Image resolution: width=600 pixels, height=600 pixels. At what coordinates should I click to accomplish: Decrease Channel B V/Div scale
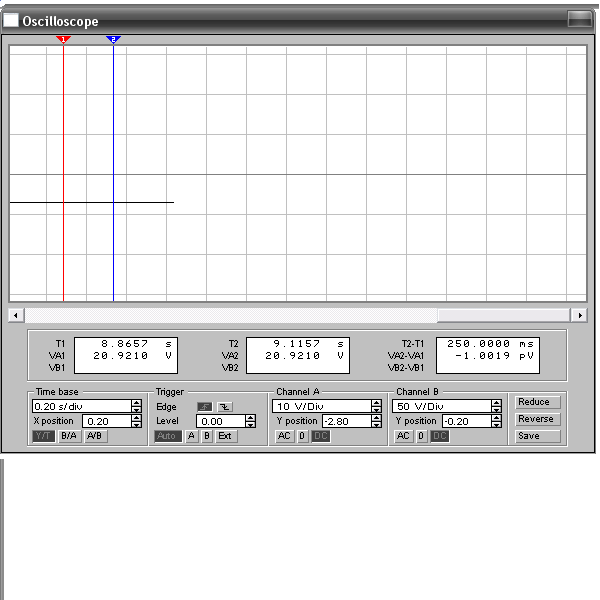point(497,409)
